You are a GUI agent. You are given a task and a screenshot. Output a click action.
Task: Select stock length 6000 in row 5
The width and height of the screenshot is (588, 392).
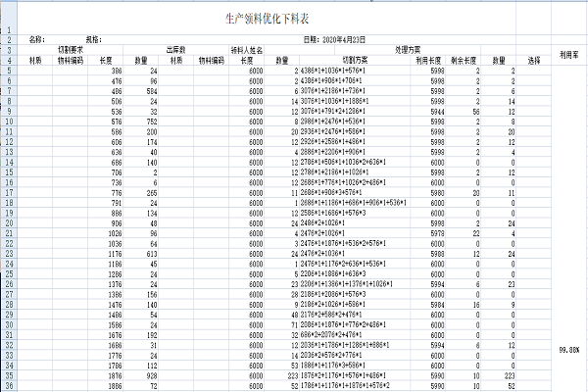click(256, 71)
